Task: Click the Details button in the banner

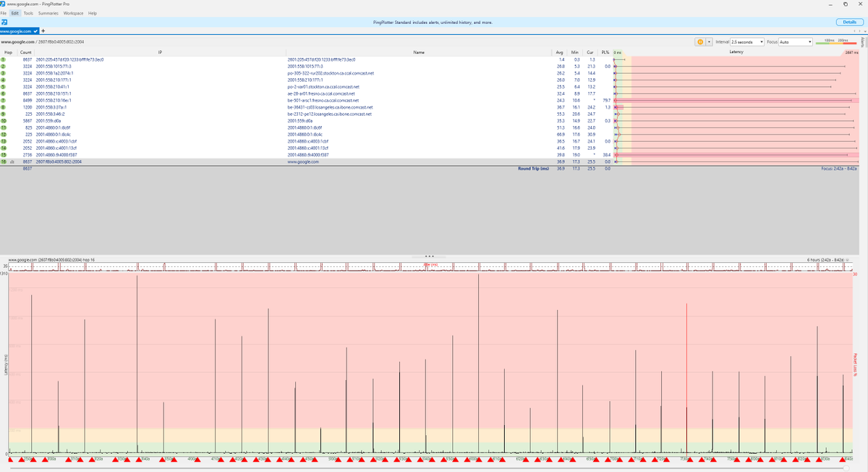Action: (x=850, y=22)
